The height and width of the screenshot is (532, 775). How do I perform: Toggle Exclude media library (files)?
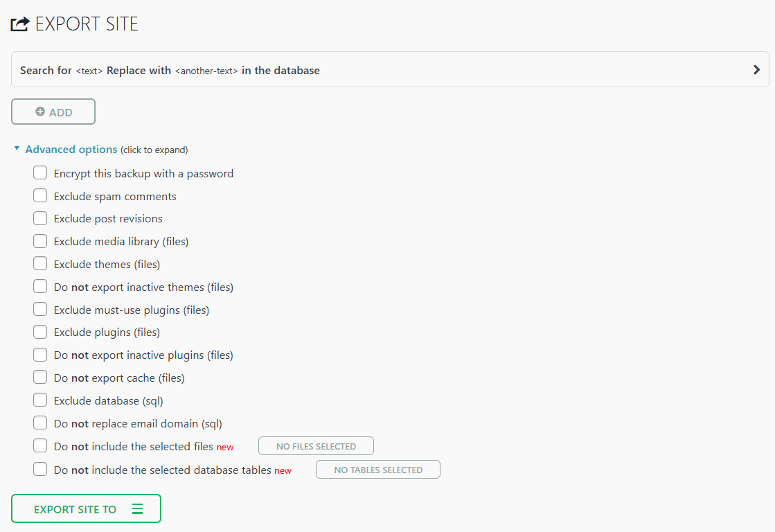click(x=40, y=242)
